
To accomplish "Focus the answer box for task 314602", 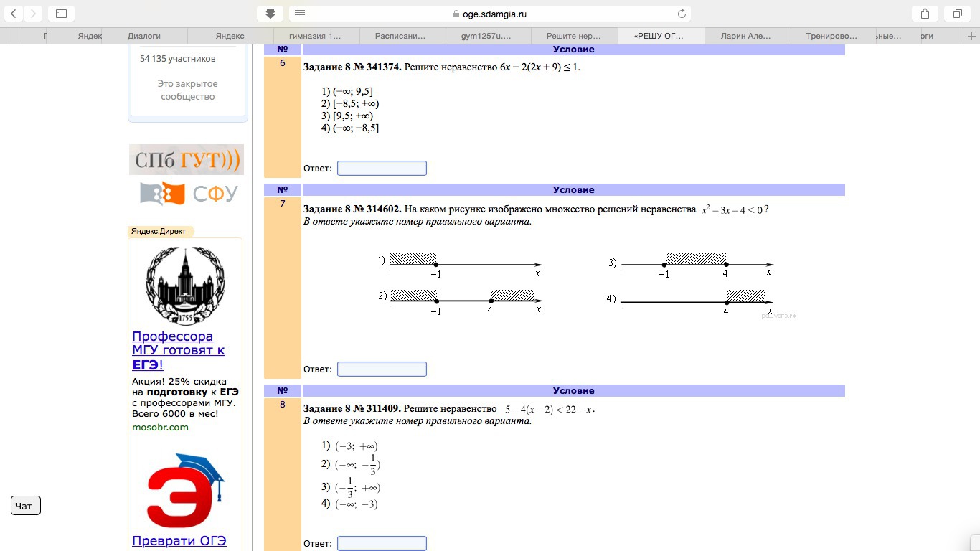I will [382, 369].
